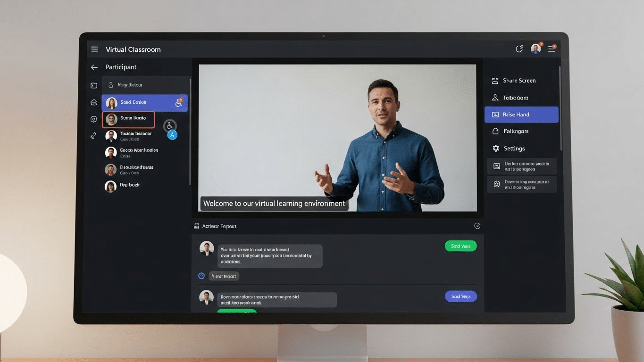Image resolution: width=644 pixels, height=362 pixels.
Task: Click the wheelchair accessibility icon near participants
Action: click(x=169, y=126)
